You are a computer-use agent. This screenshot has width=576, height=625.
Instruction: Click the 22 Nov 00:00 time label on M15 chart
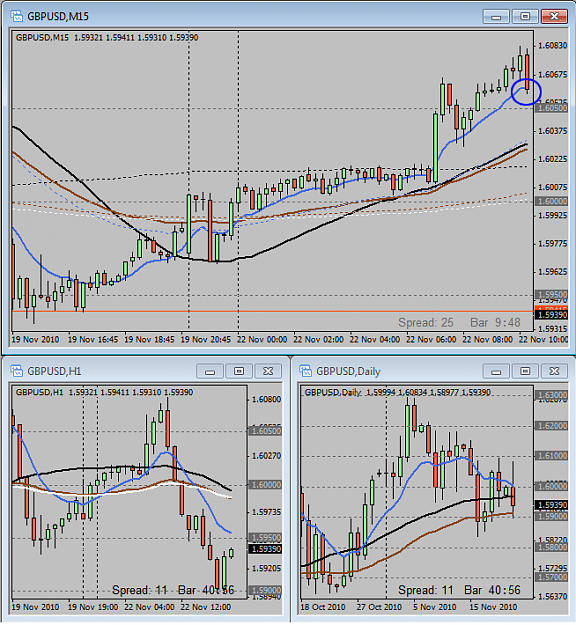coord(262,340)
